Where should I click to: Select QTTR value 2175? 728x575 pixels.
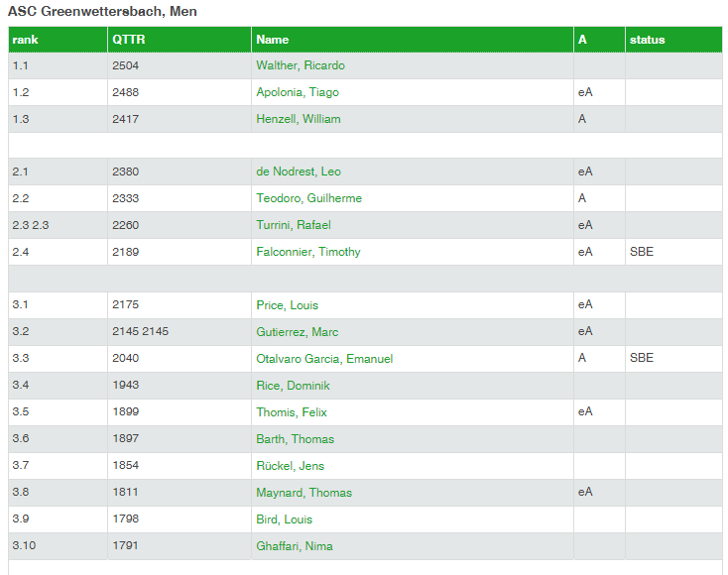(125, 305)
